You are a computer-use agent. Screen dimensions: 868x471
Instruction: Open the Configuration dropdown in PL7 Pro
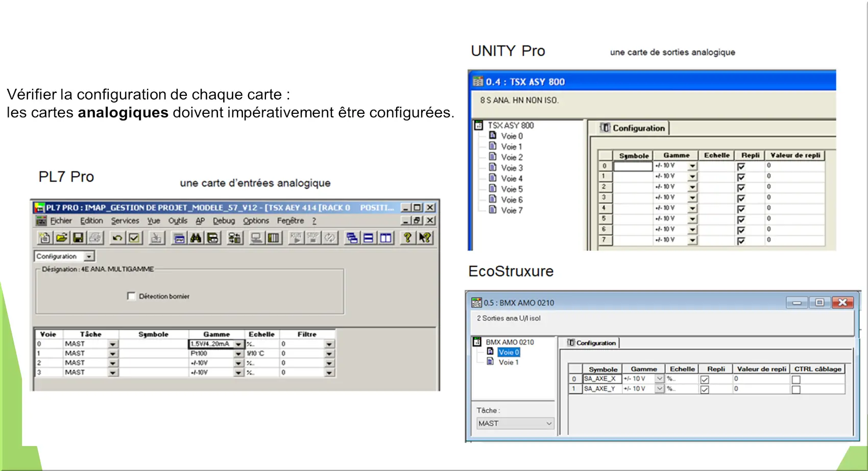(89, 256)
